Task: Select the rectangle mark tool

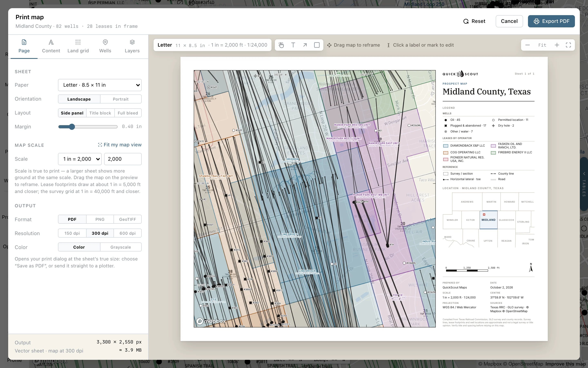Action: click(x=317, y=45)
